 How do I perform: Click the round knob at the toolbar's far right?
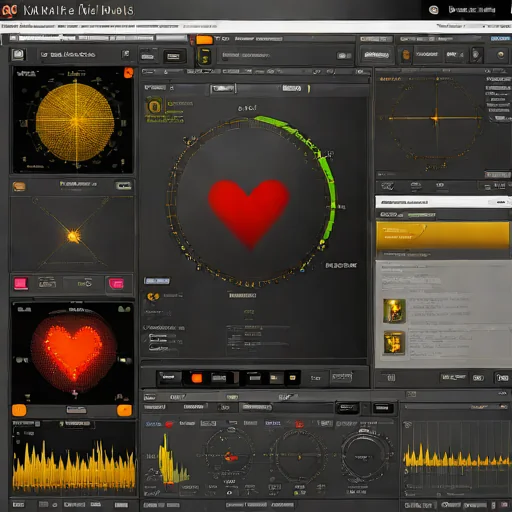pos(500,55)
